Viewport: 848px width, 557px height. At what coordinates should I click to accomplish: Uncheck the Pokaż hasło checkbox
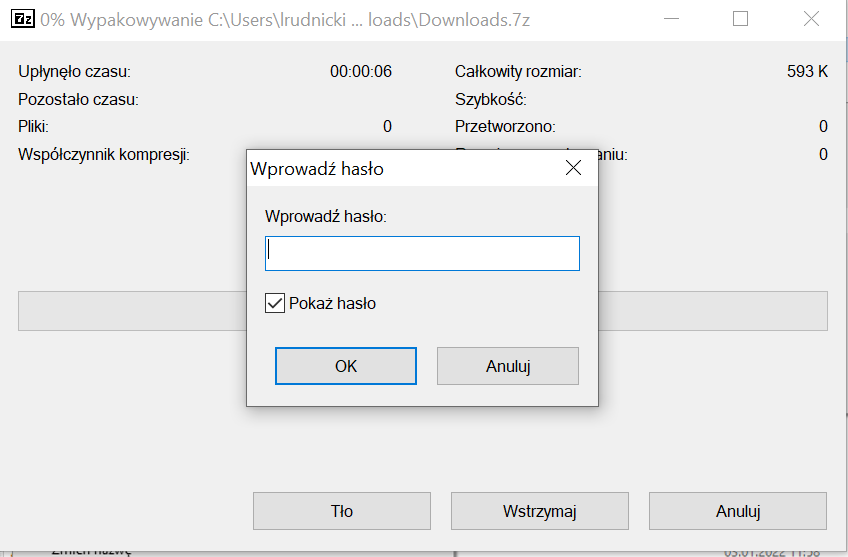[x=275, y=303]
